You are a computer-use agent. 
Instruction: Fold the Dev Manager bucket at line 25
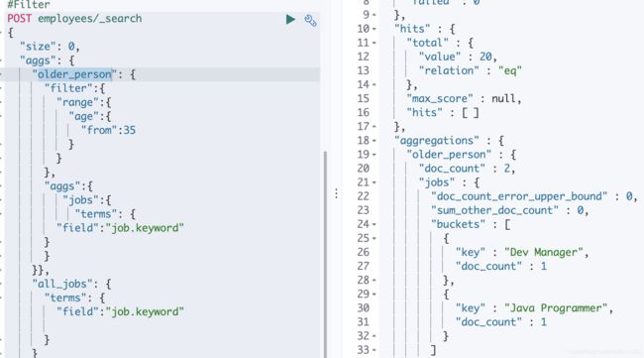375,239
